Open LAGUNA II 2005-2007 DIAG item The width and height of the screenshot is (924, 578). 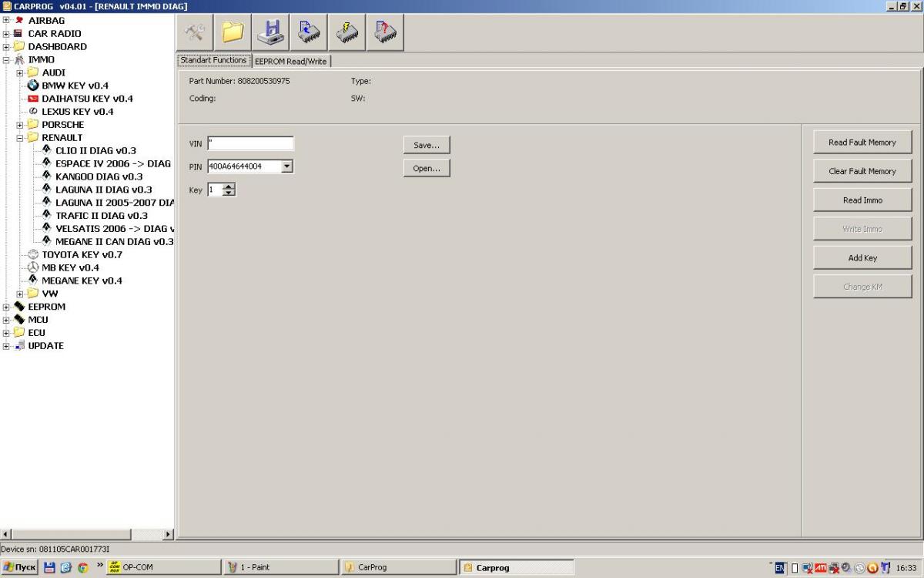pos(115,203)
